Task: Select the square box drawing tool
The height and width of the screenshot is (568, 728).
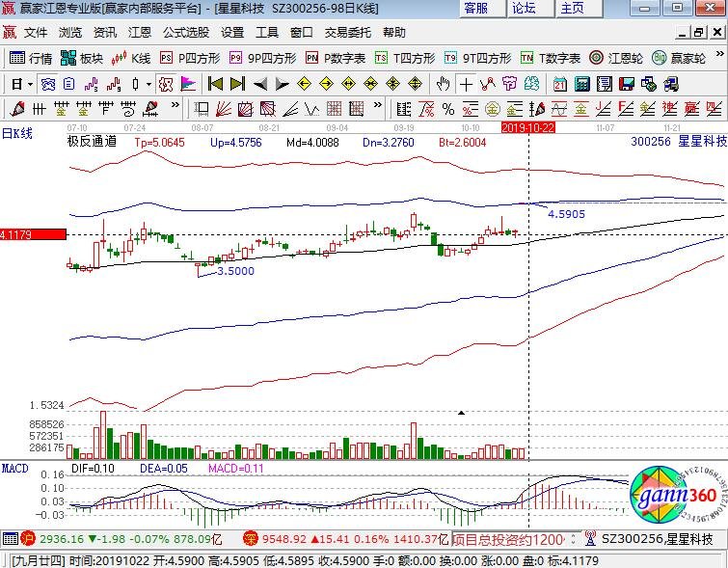Action: point(201,110)
